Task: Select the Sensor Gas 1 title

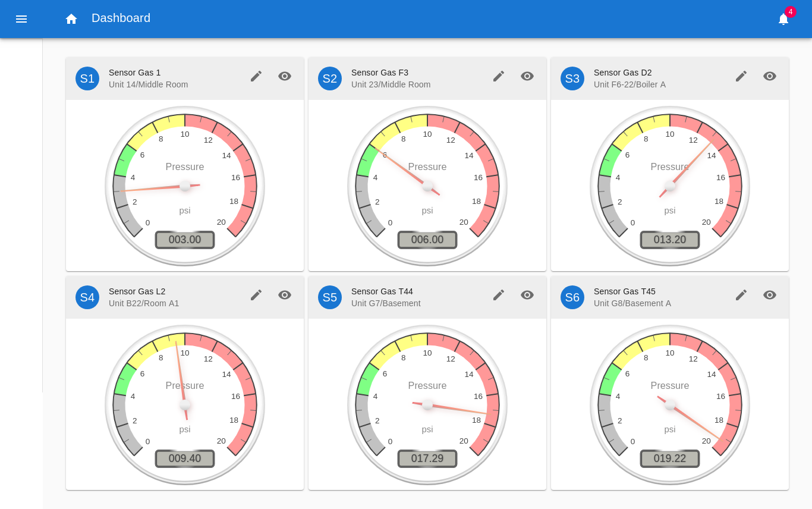Action: pyautogui.click(x=135, y=73)
